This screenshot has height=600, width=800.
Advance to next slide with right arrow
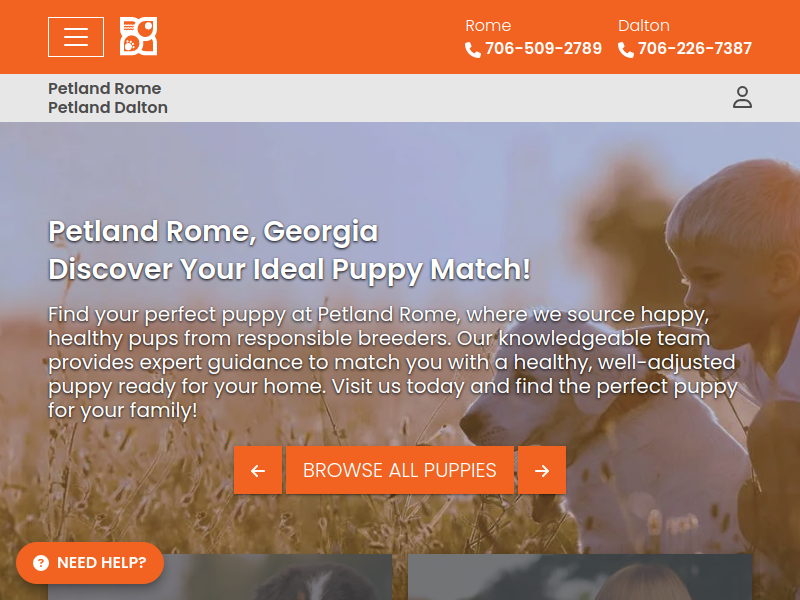pos(542,470)
